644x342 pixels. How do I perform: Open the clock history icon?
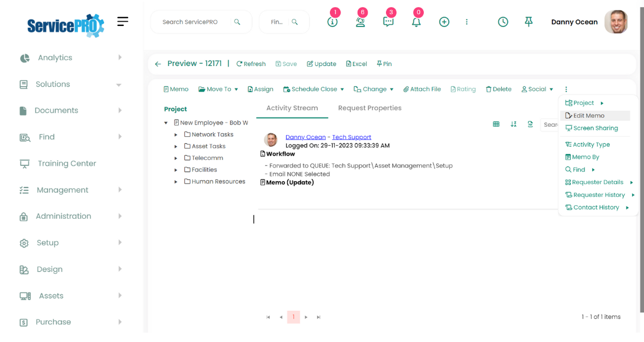503,22
